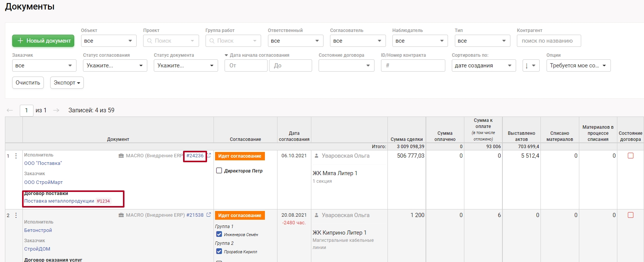The height and width of the screenshot is (262, 644).
Task: Open the Опции filter menu
Action: click(x=578, y=65)
